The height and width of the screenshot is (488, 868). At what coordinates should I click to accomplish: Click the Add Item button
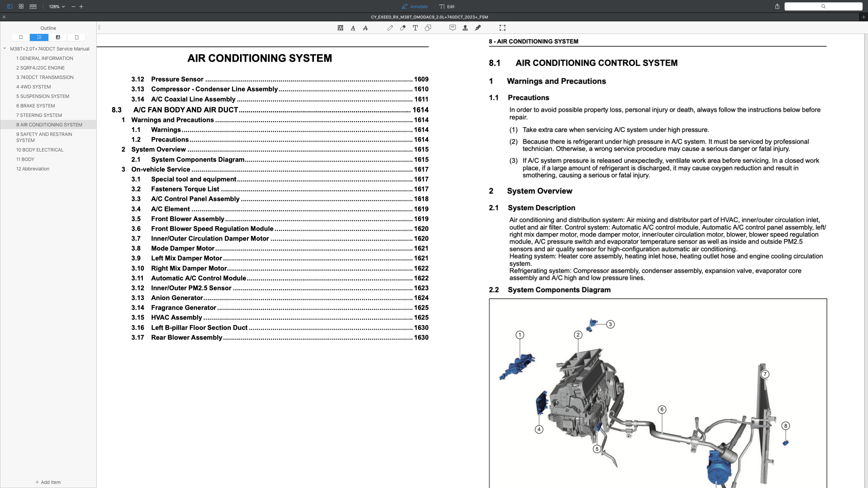48,482
